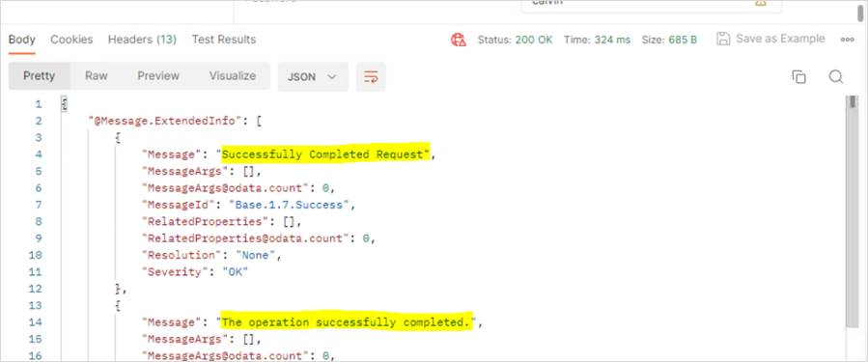868x362 pixels.
Task: Click the Status: 200 OK indicator
Action: pyautogui.click(x=515, y=40)
